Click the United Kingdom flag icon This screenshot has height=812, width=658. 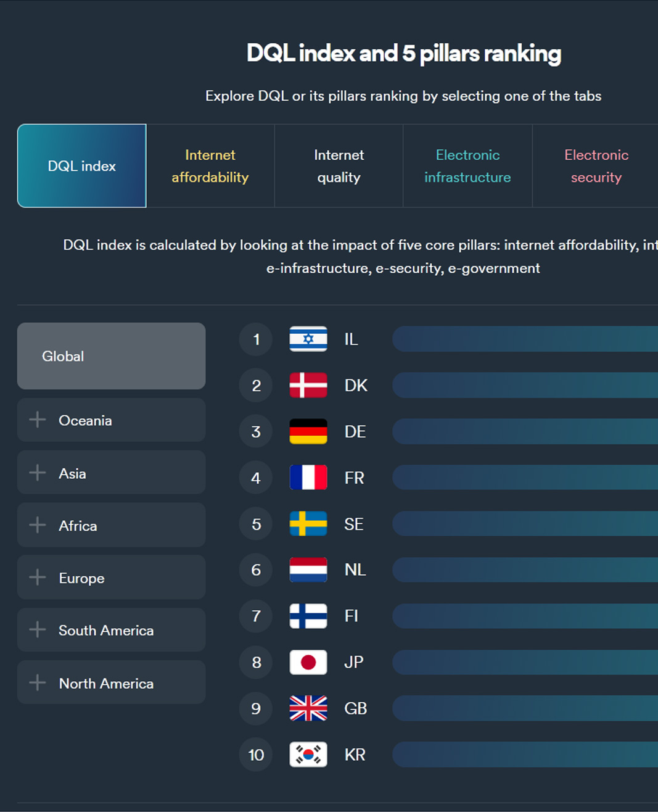pos(308,708)
